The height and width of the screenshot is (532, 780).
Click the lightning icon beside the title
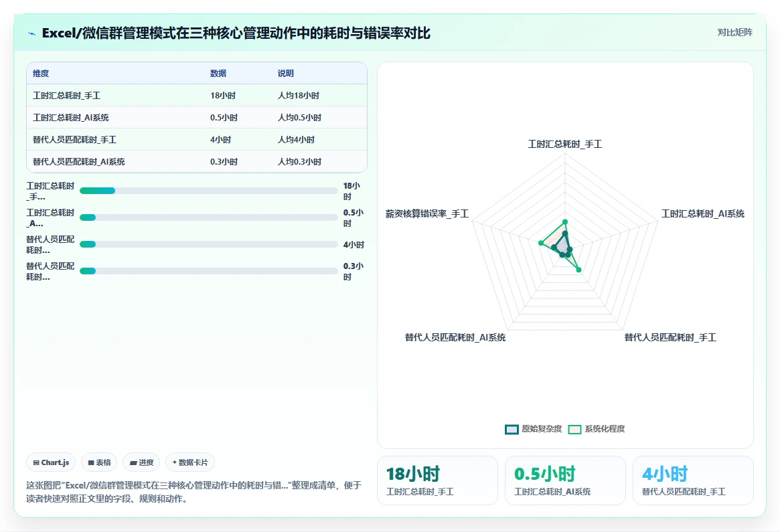(x=32, y=33)
